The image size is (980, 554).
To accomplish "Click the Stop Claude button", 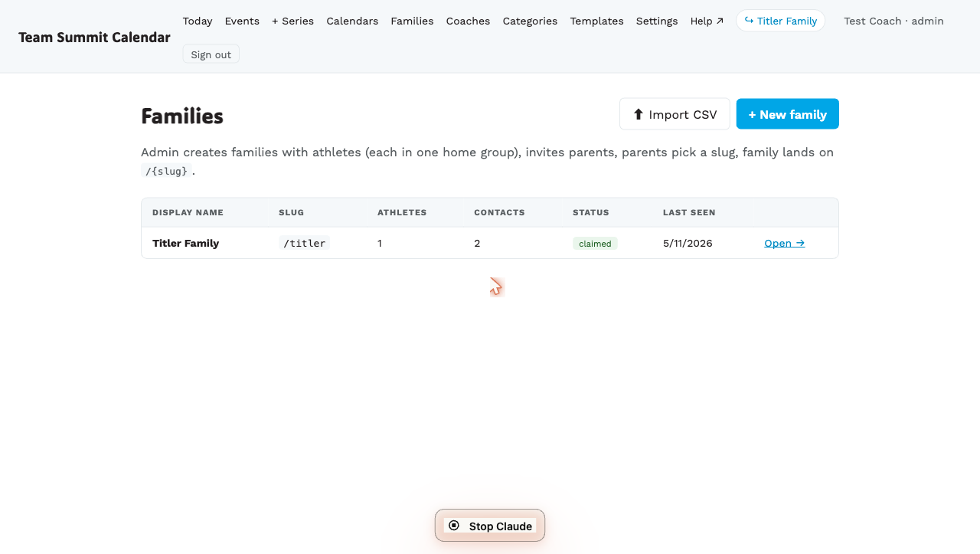I will click(x=490, y=526).
